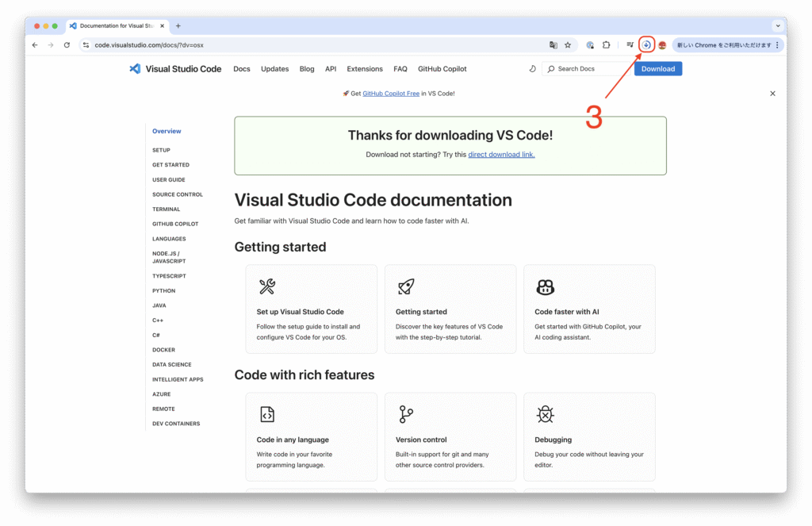812x526 pixels.
Task: Expand the NODE.JS / JAVASCRIPT sidebar section
Action: coord(169,258)
